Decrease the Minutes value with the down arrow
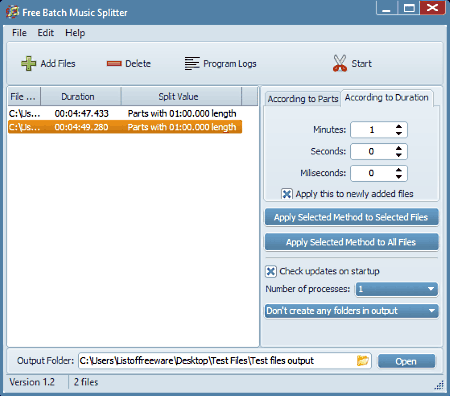This screenshot has height=396, width=450. point(399,133)
